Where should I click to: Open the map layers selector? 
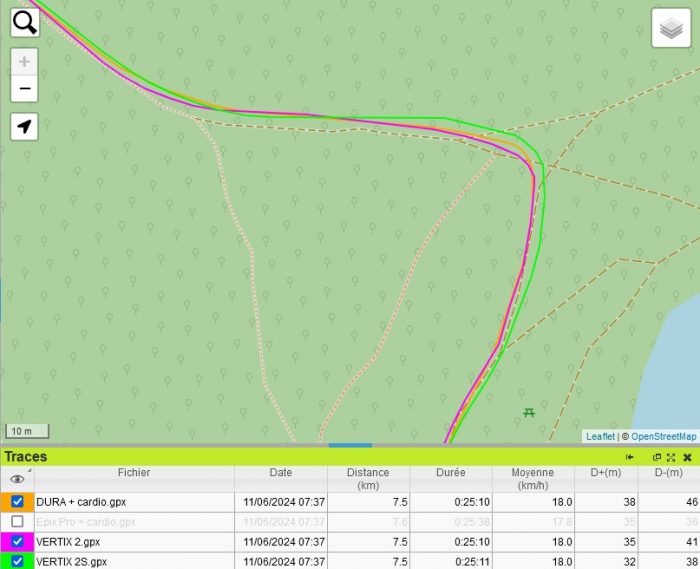point(671,28)
